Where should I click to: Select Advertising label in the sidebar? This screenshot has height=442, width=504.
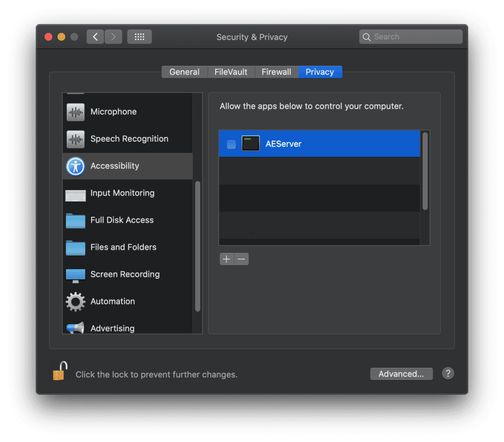(113, 328)
